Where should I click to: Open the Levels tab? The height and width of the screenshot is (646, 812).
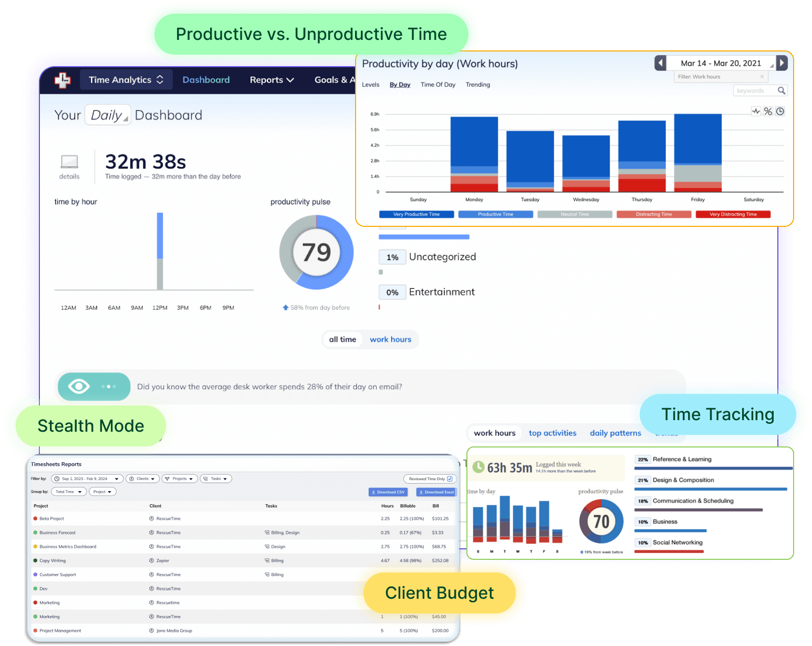371,85
